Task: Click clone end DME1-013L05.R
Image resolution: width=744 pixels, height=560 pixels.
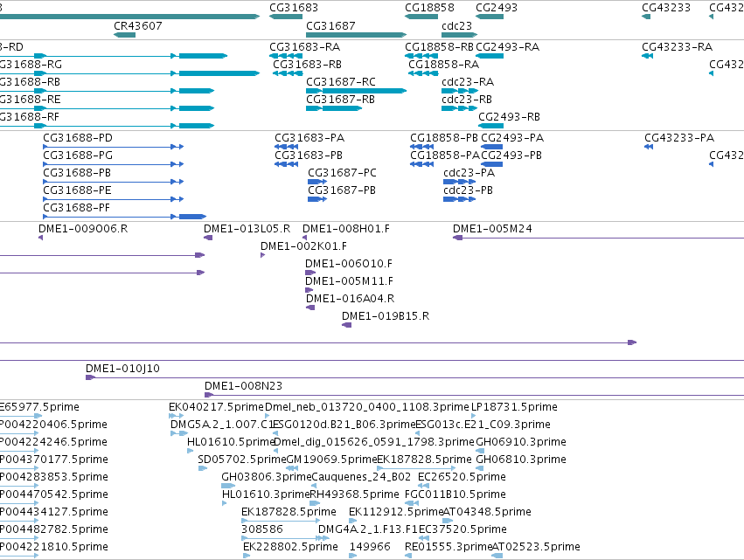Action: [247, 229]
